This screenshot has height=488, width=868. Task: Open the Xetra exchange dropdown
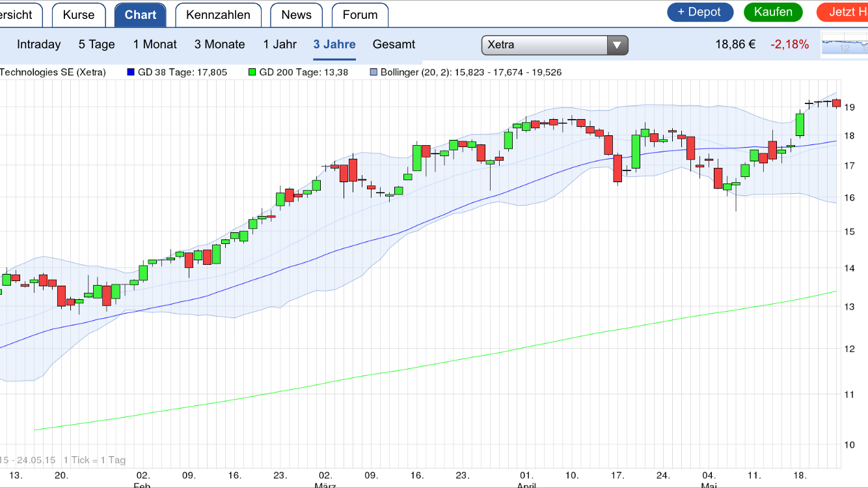(553, 45)
